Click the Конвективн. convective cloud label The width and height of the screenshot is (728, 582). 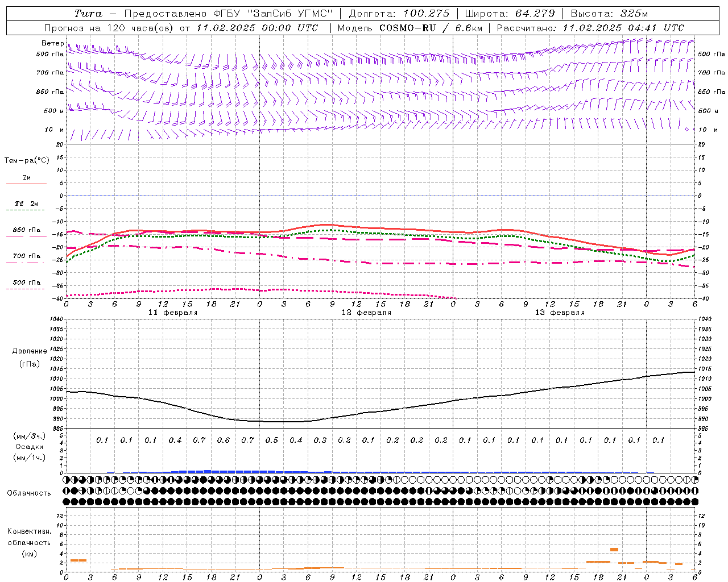click(29, 531)
